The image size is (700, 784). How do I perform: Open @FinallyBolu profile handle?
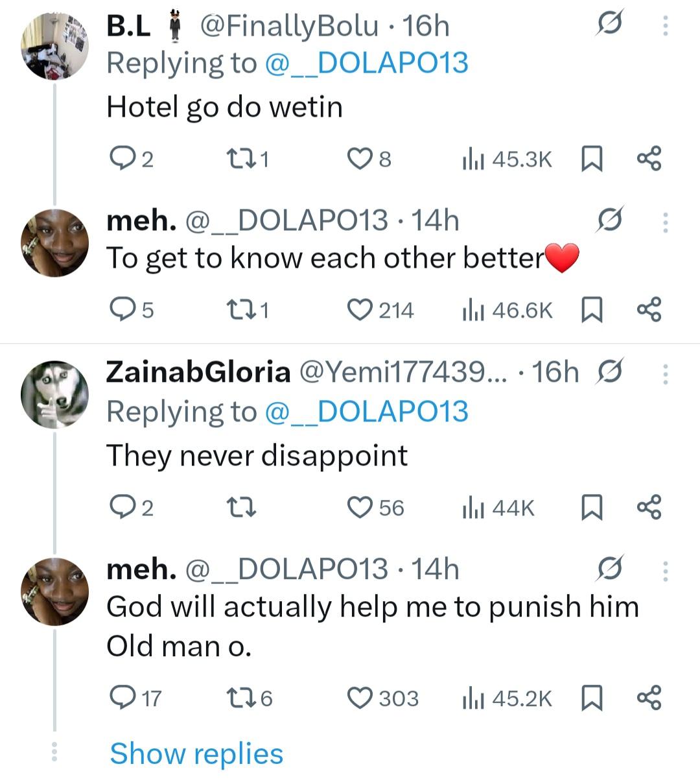(289, 26)
